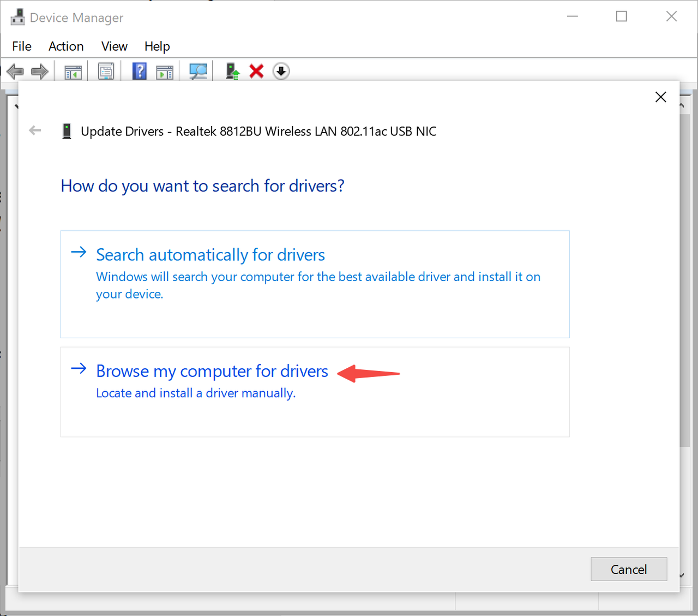Click the red X Uninstall device icon
The height and width of the screenshot is (616, 698).
pos(256,71)
